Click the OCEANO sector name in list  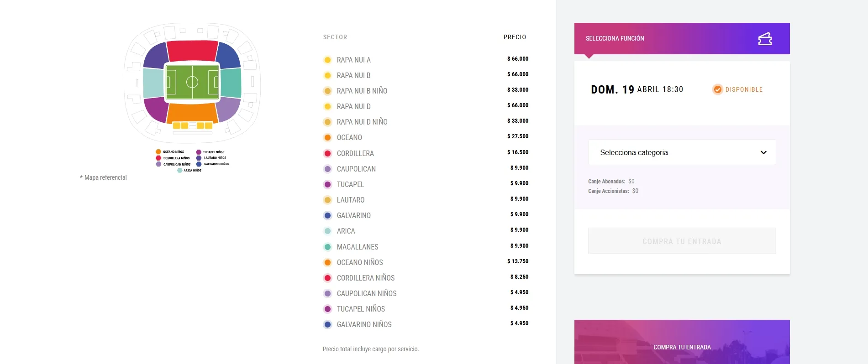(x=349, y=137)
